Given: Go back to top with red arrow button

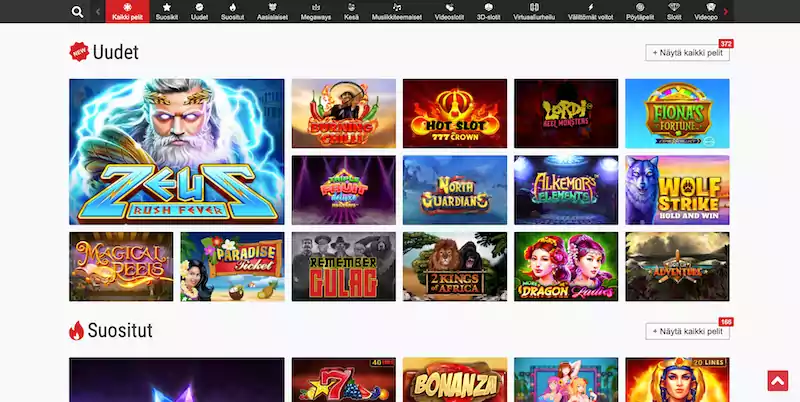Looking at the screenshot, I should pos(778,381).
